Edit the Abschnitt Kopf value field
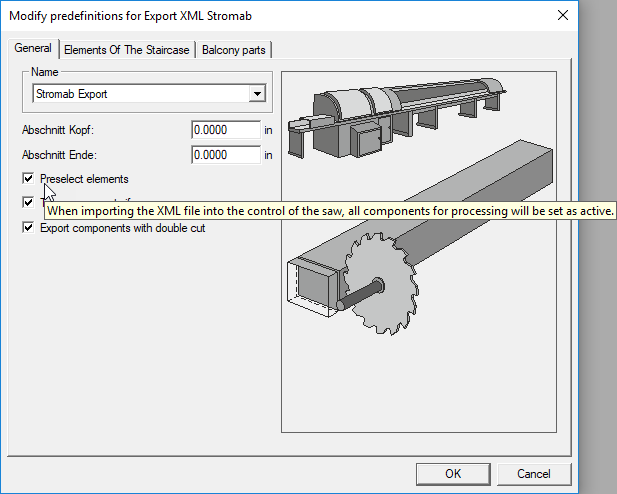This screenshot has height=494, width=617. [226, 130]
